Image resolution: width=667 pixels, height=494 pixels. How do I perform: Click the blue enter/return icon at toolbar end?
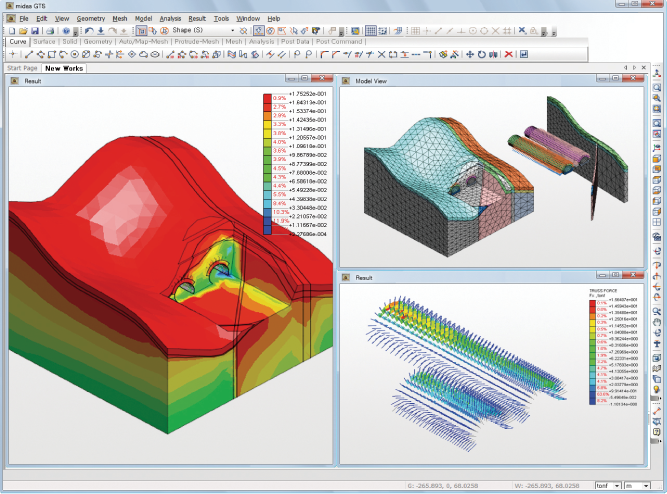(524, 54)
